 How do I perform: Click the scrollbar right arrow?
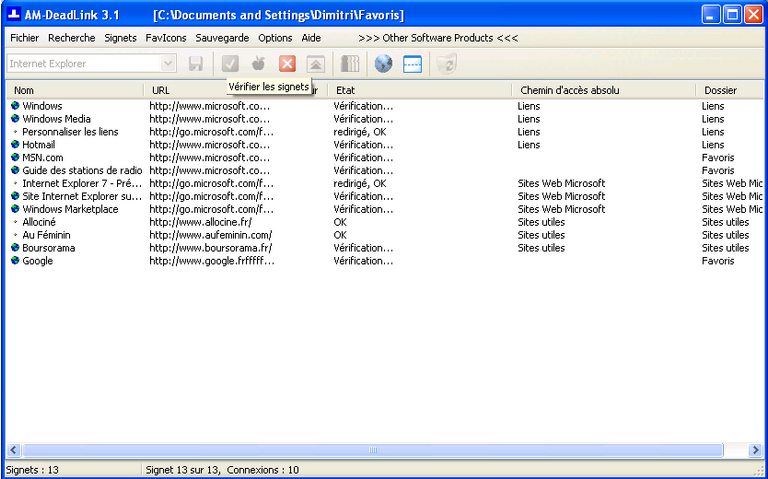tap(756, 450)
